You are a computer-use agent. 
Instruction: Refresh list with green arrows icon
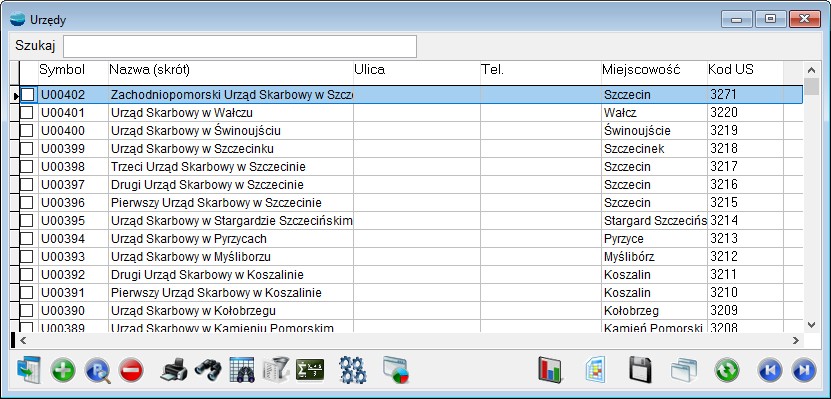[x=727, y=370]
